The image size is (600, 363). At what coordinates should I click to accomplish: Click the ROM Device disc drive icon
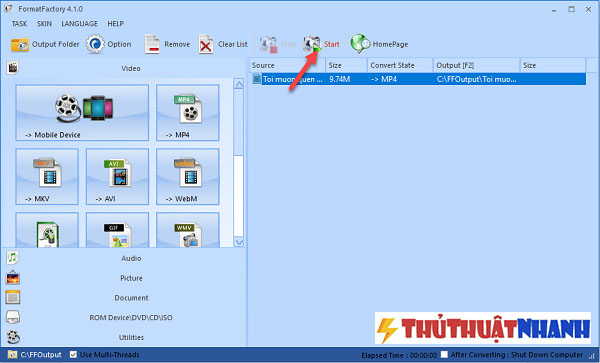pyautogui.click(x=13, y=317)
